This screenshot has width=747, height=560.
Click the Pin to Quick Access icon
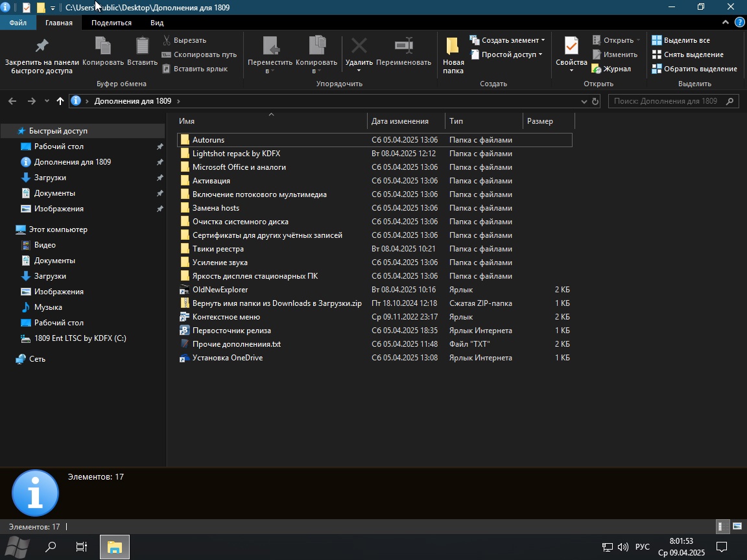pyautogui.click(x=41, y=47)
